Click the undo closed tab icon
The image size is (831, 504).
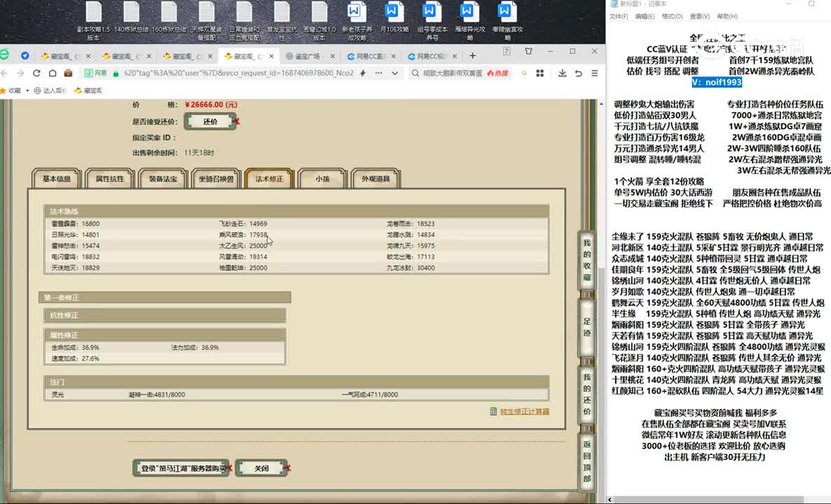coord(578,73)
